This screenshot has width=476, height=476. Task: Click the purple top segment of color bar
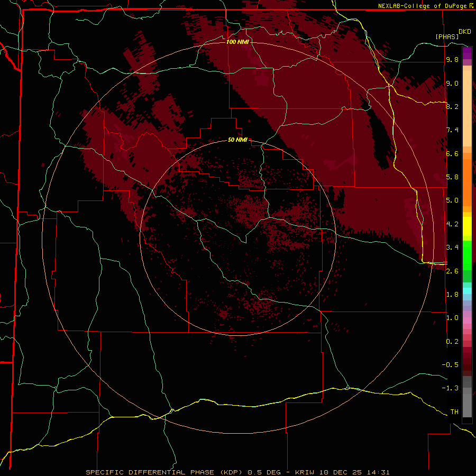(x=467, y=52)
